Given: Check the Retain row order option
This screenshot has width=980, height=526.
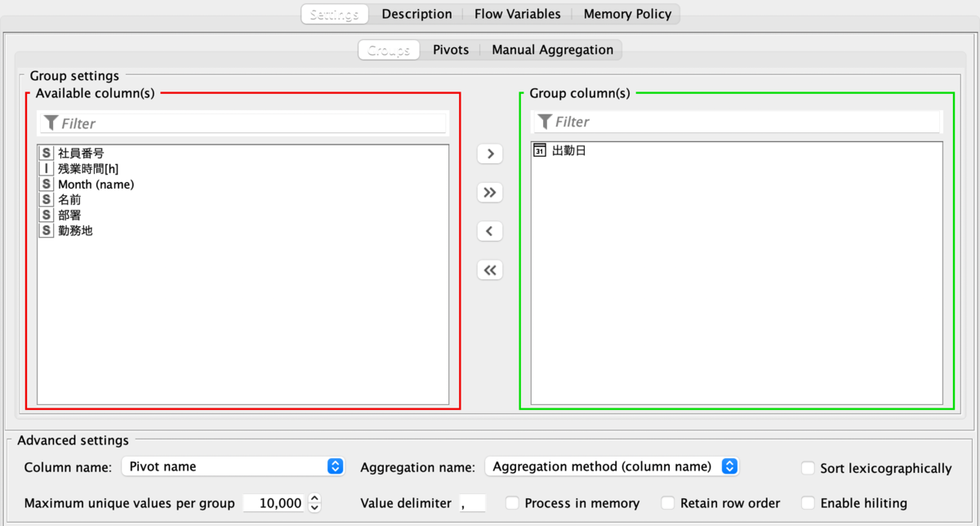Looking at the screenshot, I should tap(667, 503).
